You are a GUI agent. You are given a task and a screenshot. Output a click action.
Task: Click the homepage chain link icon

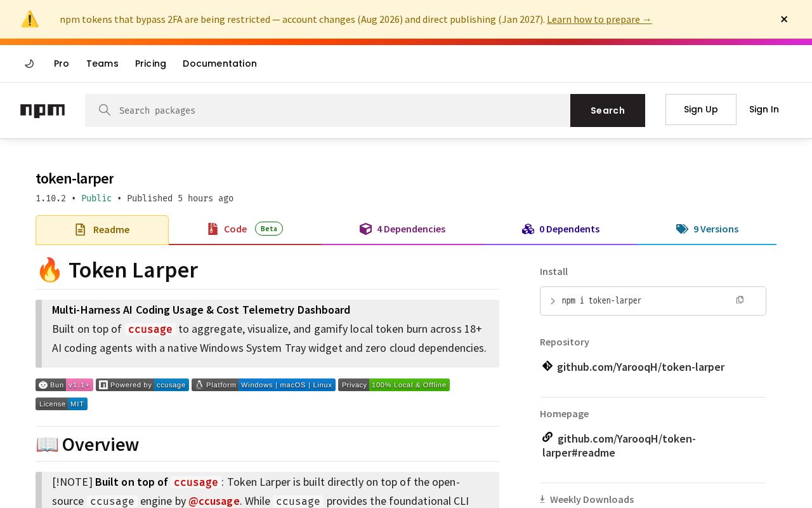point(547,437)
